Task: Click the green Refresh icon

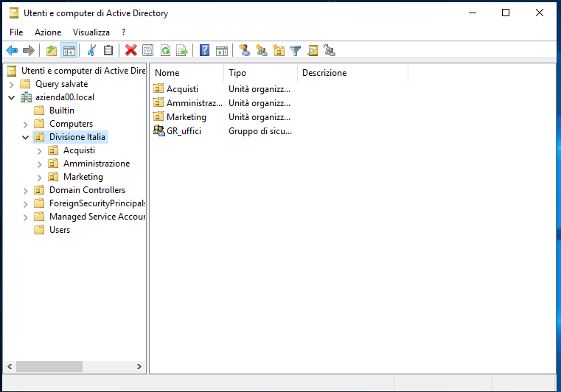Action: click(165, 50)
